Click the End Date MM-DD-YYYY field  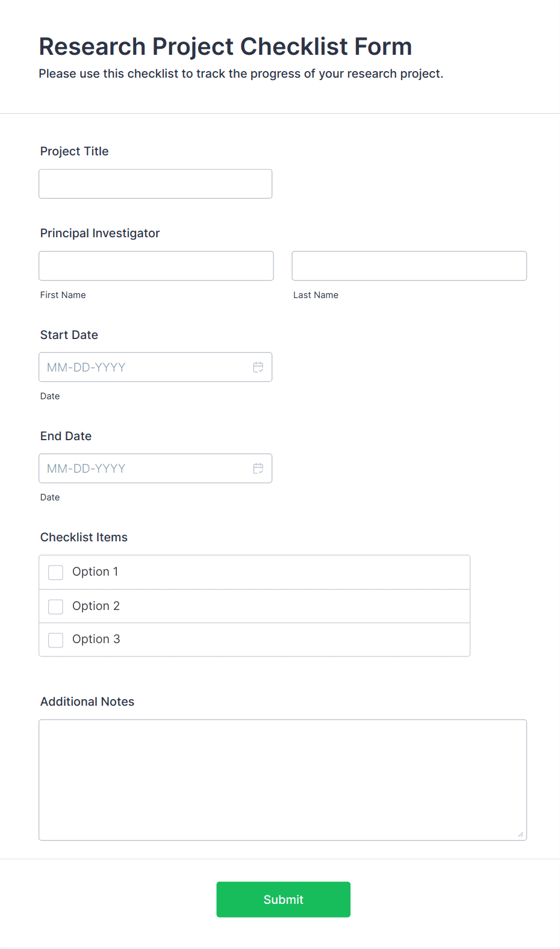(x=155, y=468)
